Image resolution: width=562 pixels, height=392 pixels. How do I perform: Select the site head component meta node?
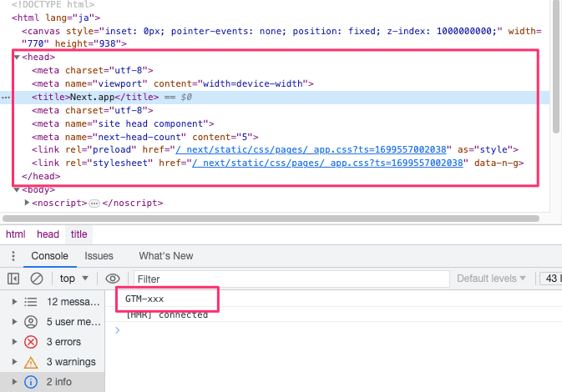(123, 124)
